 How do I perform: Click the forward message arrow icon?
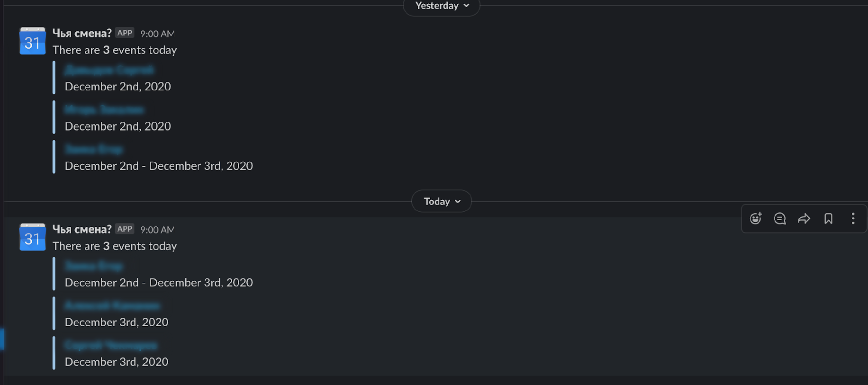pos(804,218)
